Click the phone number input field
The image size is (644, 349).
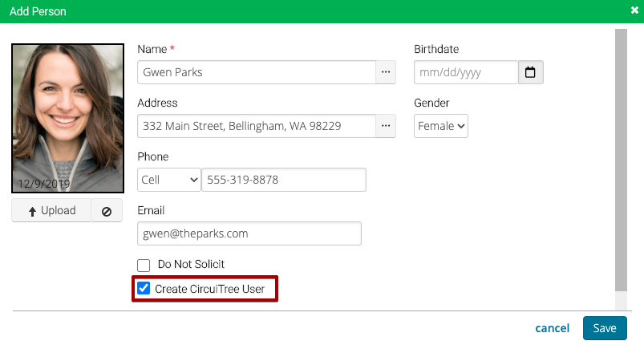coord(283,180)
